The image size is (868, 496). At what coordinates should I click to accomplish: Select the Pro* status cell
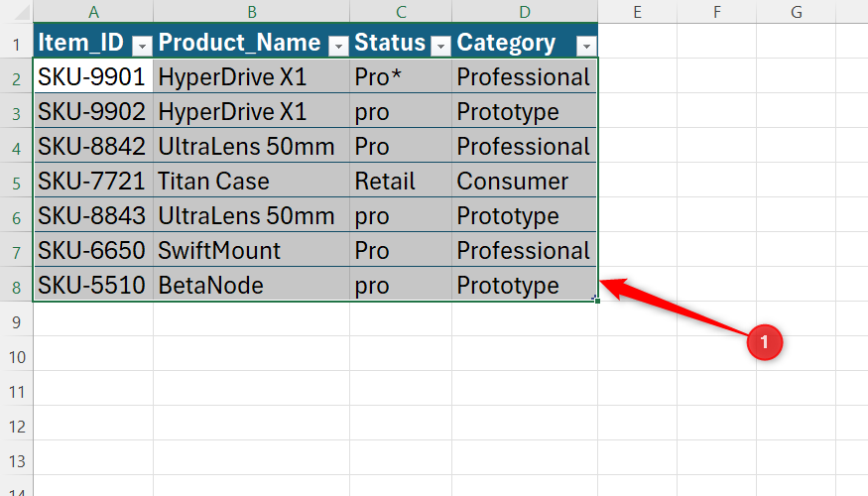point(401,75)
